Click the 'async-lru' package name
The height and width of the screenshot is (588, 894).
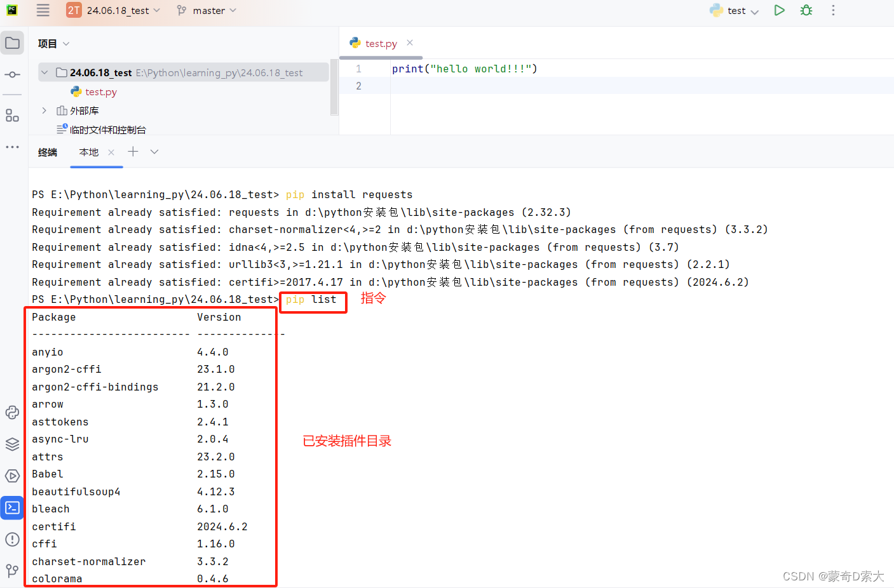point(60,439)
